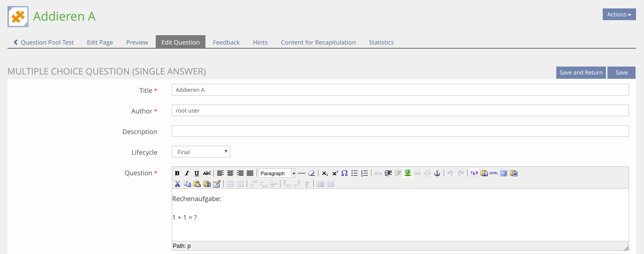
Task: Click into the Description input field
Action: tap(400, 131)
